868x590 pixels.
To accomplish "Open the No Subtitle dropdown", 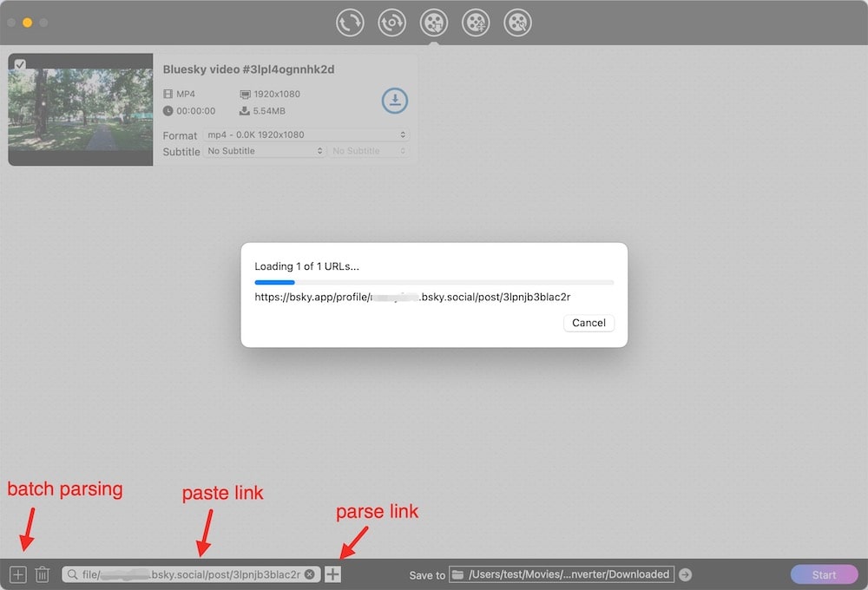I will pyautogui.click(x=264, y=151).
